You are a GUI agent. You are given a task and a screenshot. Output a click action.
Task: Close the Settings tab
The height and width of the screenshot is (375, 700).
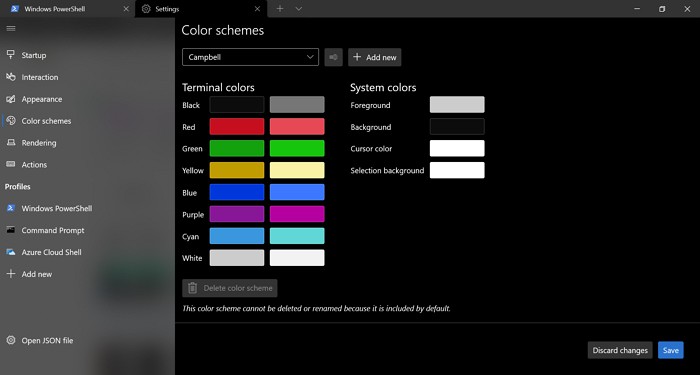pos(257,8)
